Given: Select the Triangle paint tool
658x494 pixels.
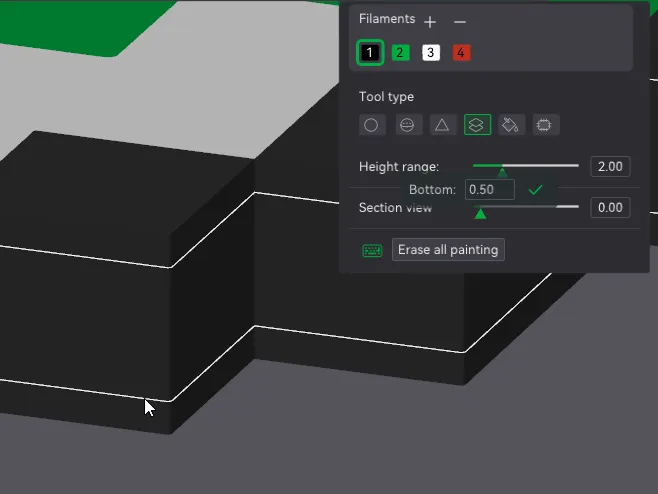Looking at the screenshot, I should point(442,125).
